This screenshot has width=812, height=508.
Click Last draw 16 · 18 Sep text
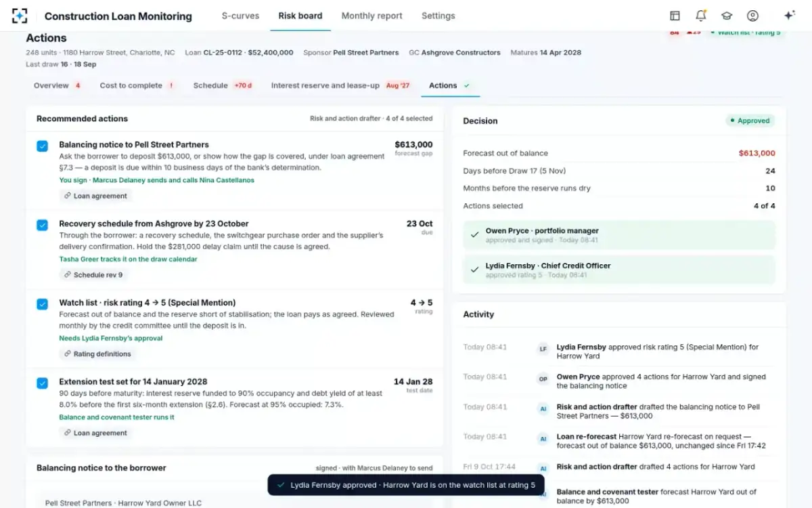coord(61,64)
